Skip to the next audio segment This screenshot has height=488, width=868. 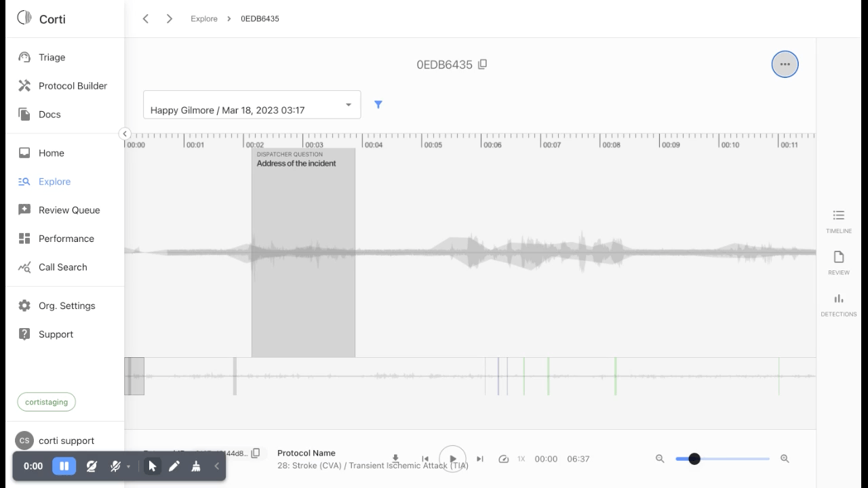pyautogui.click(x=480, y=459)
